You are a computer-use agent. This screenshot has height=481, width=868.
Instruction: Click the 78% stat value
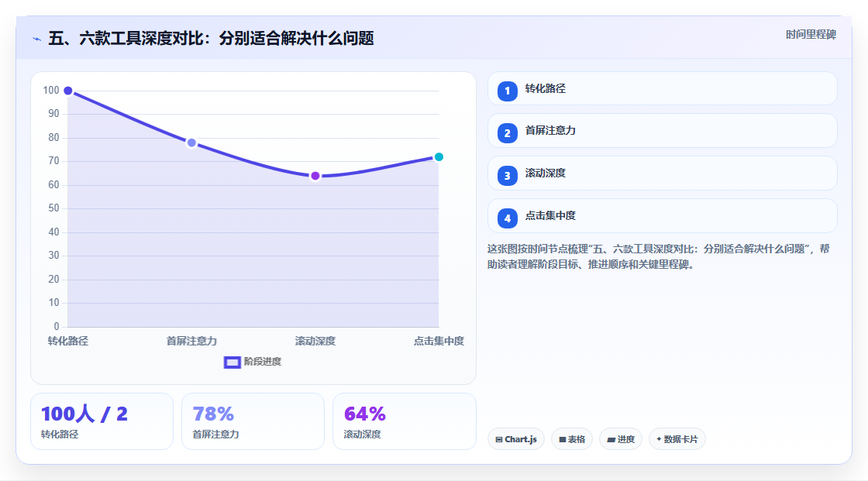(x=213, y=414)
